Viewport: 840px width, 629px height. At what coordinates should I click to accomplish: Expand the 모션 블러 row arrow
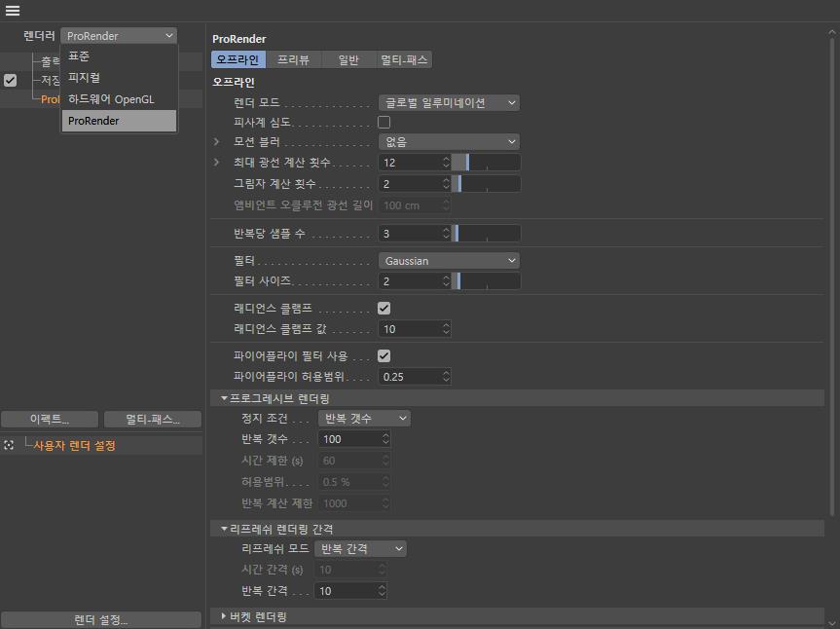(x=216, y=142)
